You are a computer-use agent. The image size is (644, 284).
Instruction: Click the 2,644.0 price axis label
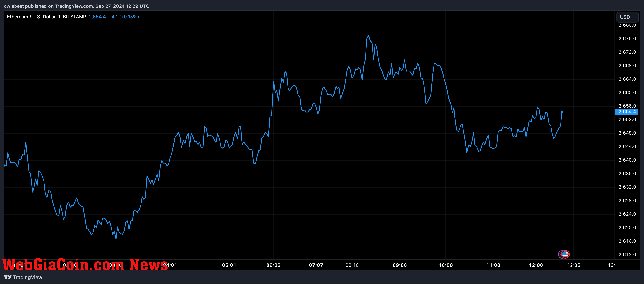pos(627,146)
